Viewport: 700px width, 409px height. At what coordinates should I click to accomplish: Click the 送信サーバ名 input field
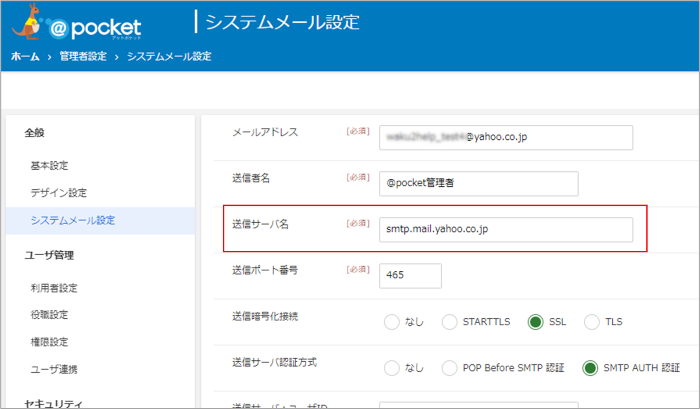[x=506, y=230]
